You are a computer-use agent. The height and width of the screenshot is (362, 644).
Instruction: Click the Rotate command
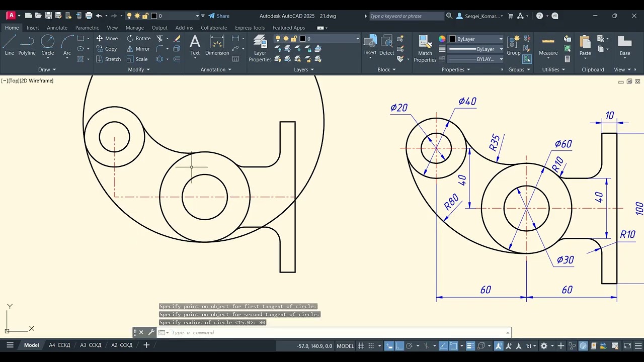138,38
